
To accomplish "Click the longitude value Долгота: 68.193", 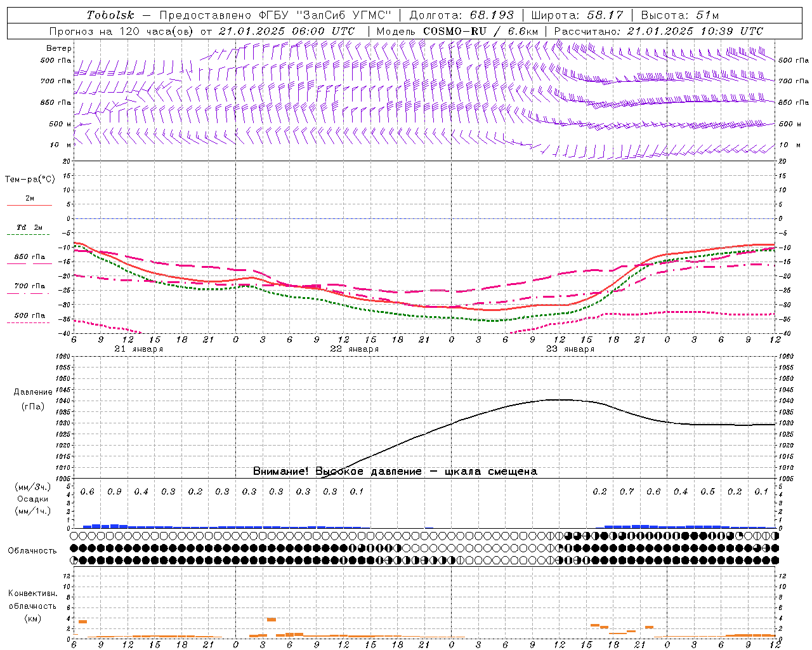I will [x=461, y=15].
